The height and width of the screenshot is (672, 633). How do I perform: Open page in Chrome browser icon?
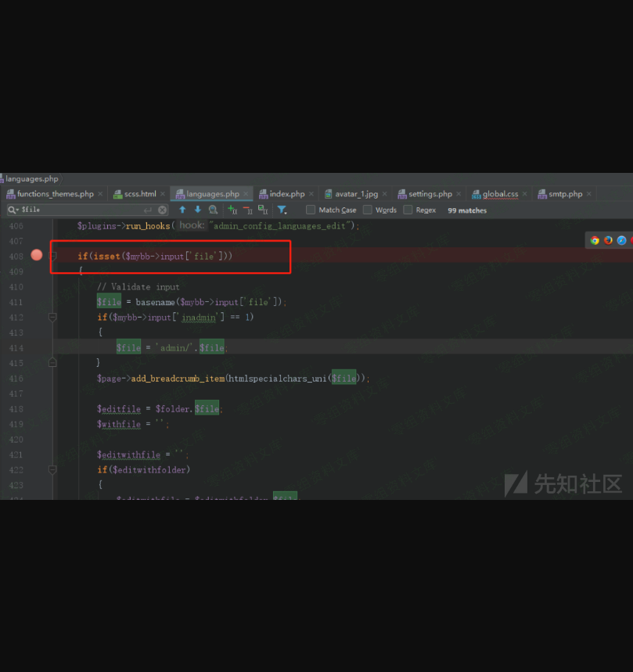pos(595,240)
